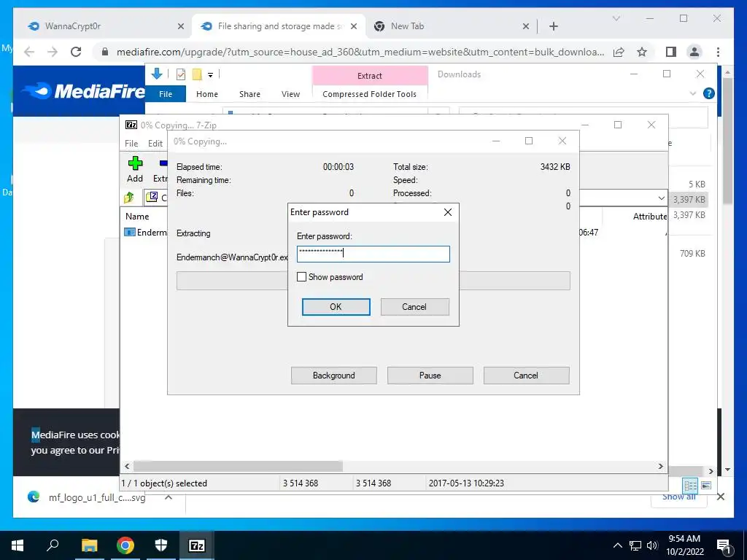747x560 pixels.
Task: Go up one folder in 7-Zip
Action: [129, 197]
